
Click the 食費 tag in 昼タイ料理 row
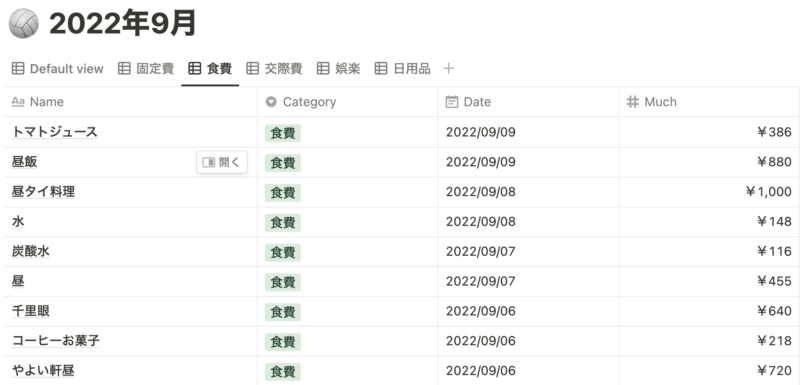(283, 193)
